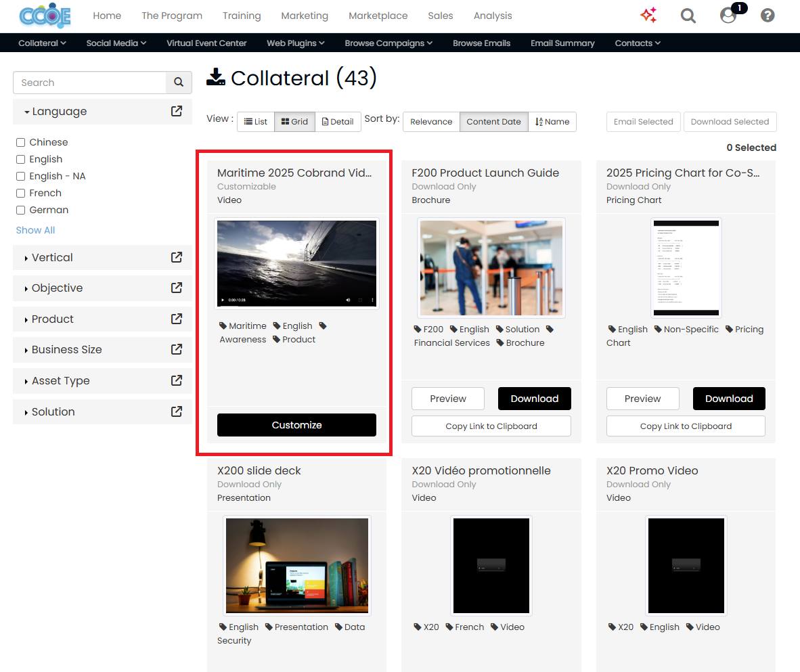This screenshot has width=800, height=672.
Task: Open the help question mark icon
Action: pyautogui.click(x=768, y=16)
